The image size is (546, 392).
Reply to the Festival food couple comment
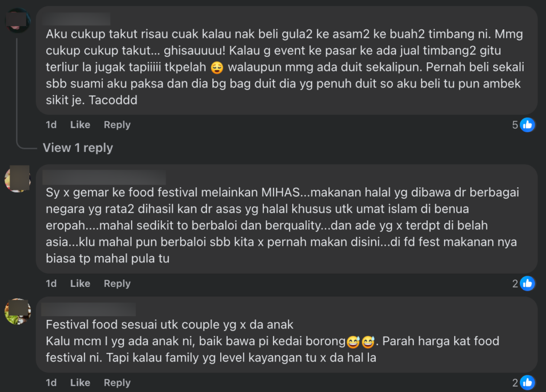coord(117,382)
